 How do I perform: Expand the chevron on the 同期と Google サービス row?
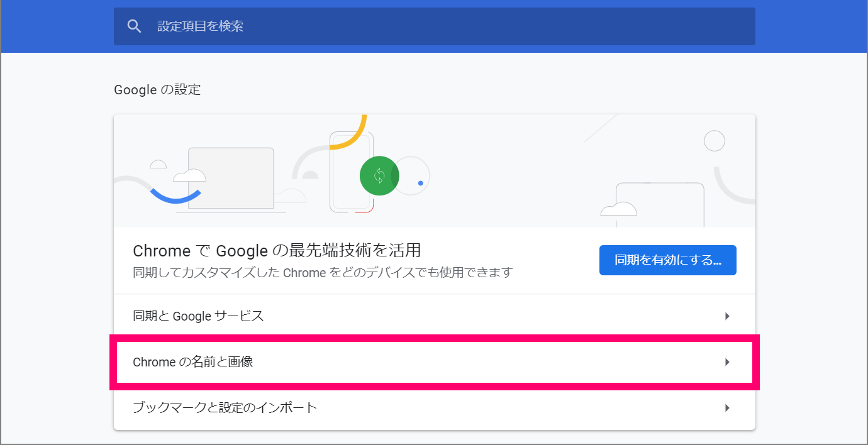727,316
